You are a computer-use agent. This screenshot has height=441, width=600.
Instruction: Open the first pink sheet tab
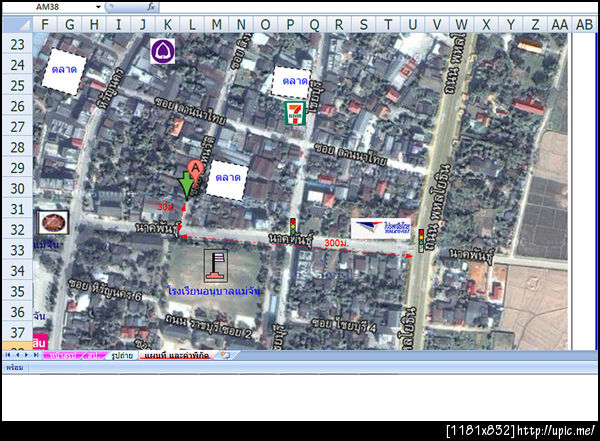click(x=62, y=356)
